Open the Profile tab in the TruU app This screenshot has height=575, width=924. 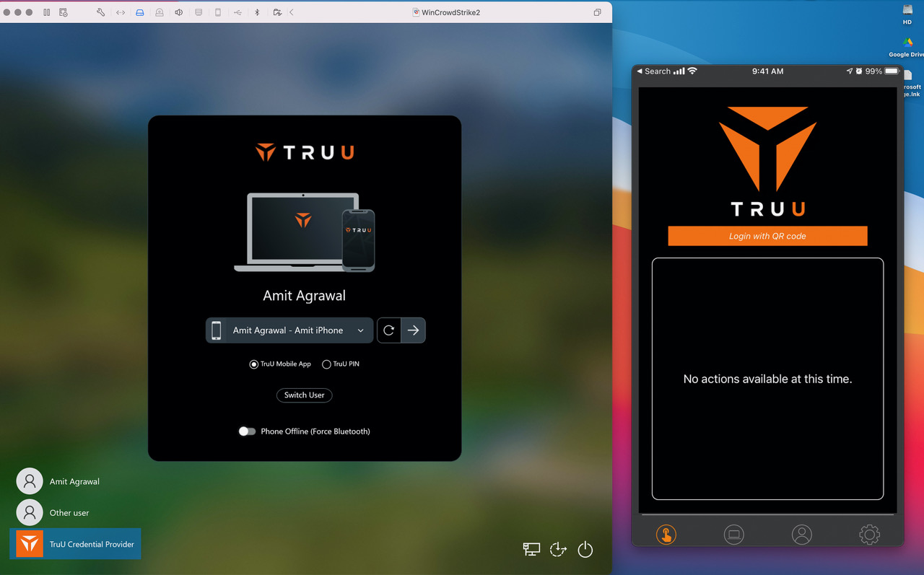pos(801,534)
